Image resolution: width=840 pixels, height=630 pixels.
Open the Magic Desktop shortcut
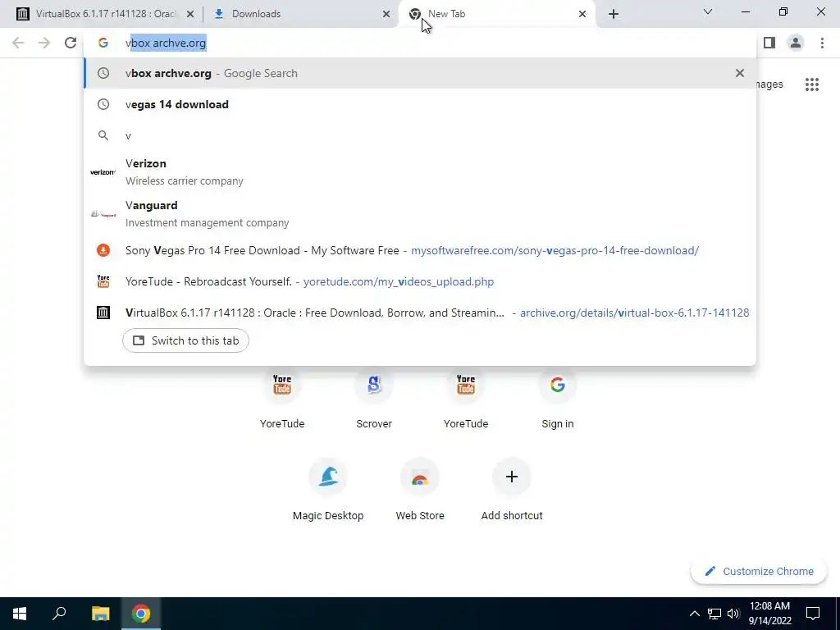[328, 490]
